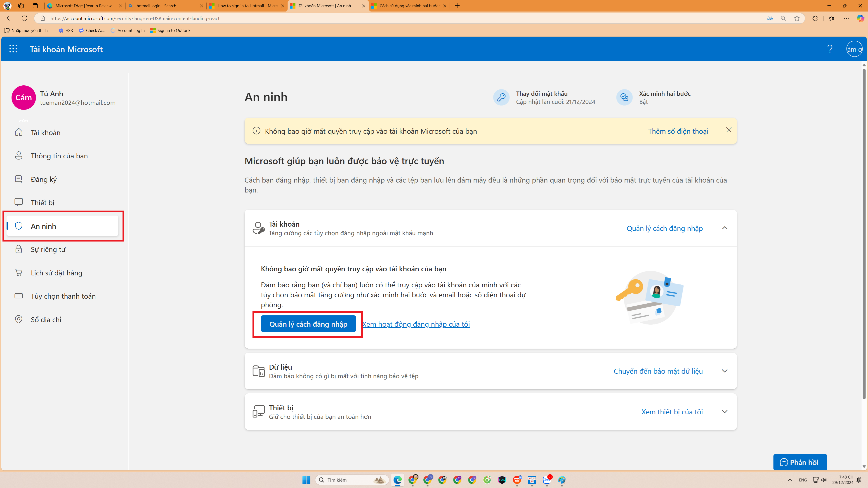Viewport: 868px width, 488px height.
Task: Click the Xác minh hai bước text
Action: 665,94
